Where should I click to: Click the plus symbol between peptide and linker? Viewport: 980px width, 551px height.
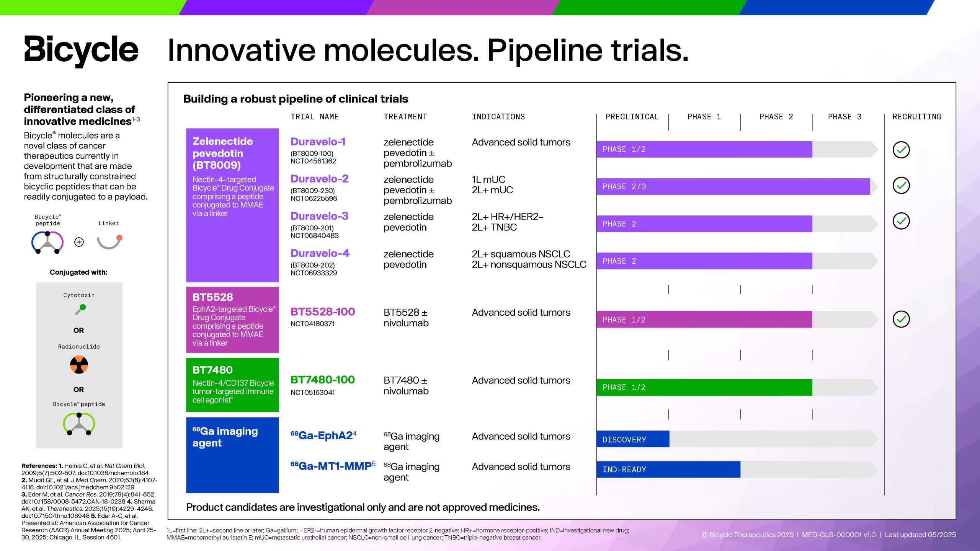pyautogui.click(x=79, y=242)
